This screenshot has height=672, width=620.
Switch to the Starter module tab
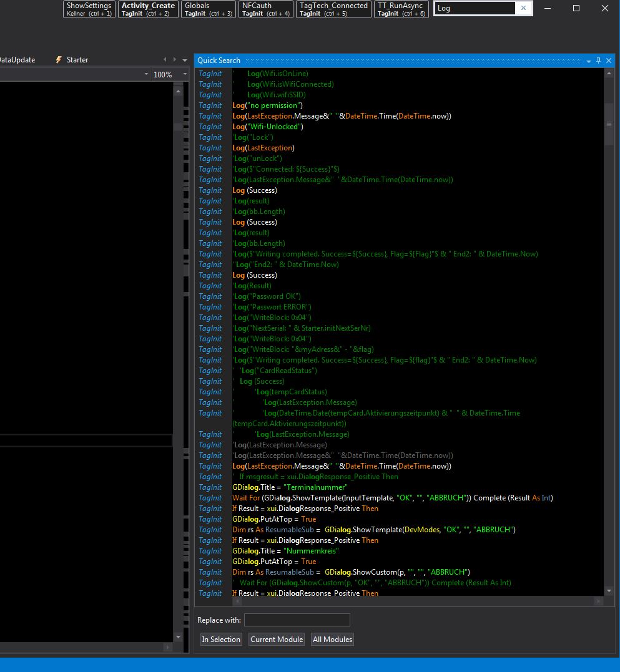tap(77, 60)
